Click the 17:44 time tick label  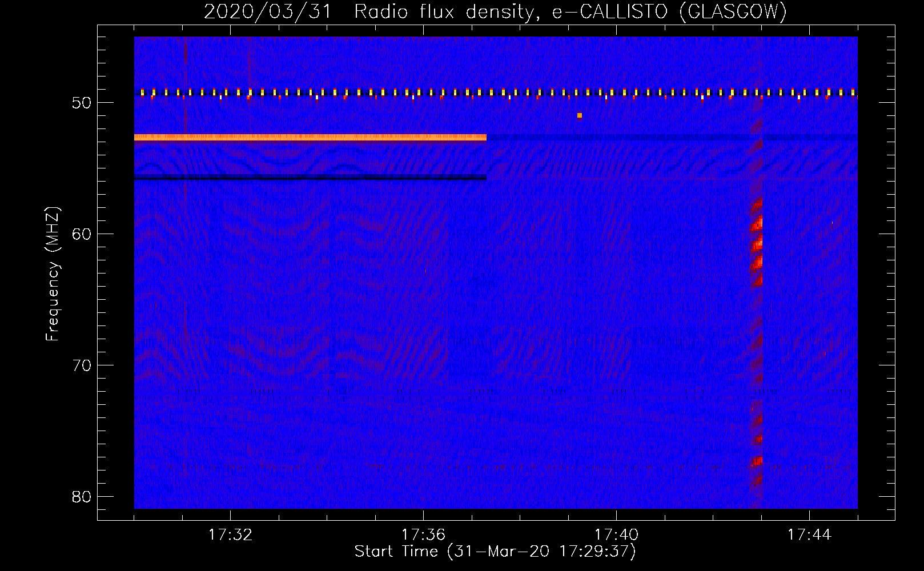(x=809, y=535)
